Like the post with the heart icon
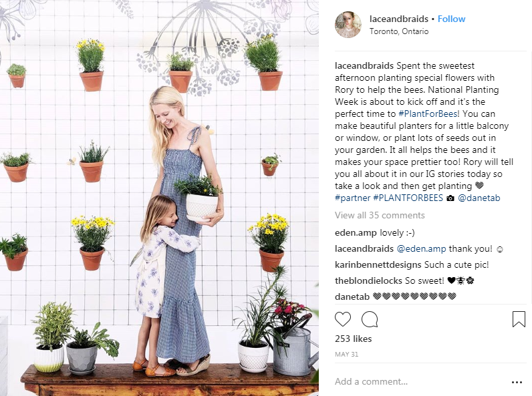 343,319
